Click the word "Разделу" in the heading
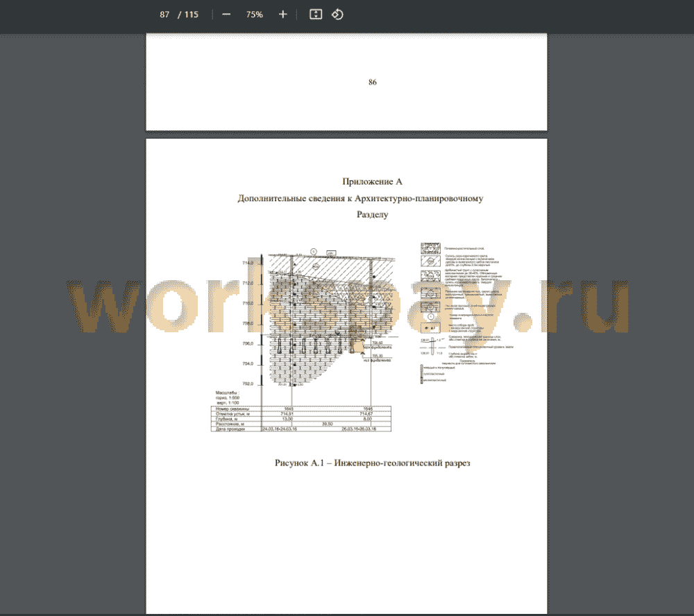The height and width of the screenshot is (616, 694). click(x=372, y=214)
